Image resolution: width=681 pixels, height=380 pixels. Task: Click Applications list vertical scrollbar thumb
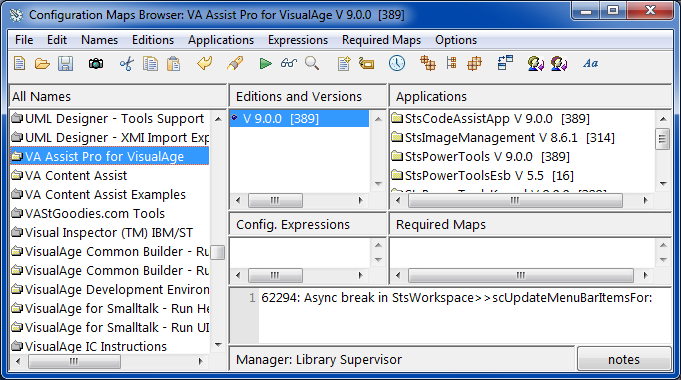coord(662,139)
